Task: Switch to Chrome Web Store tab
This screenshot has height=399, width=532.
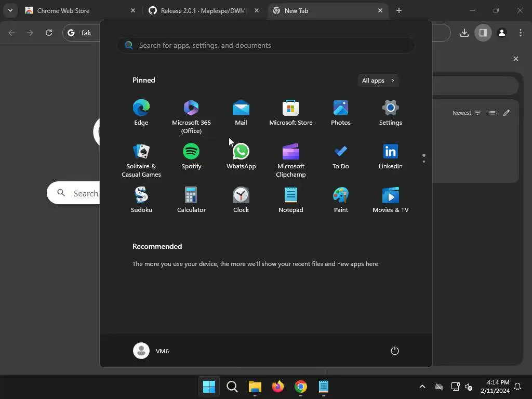Action: click(x=81, y=10)
